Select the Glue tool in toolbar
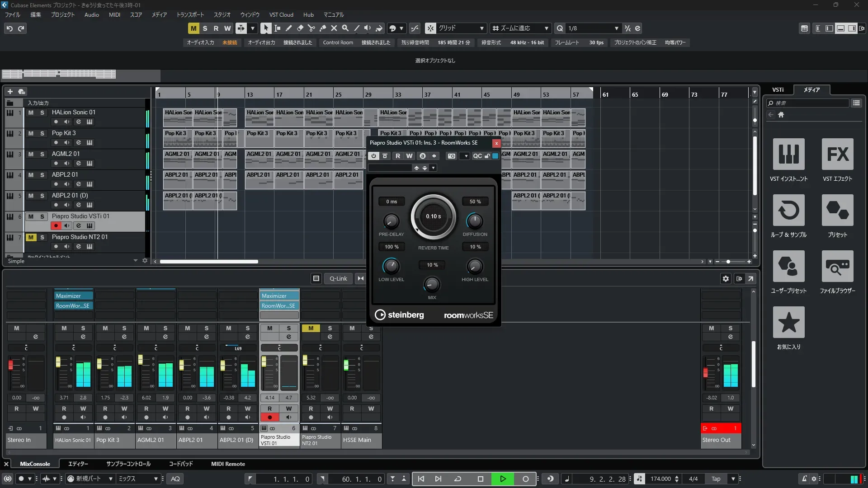The height and width of the screenshot is (488, 868). point(322,28)
